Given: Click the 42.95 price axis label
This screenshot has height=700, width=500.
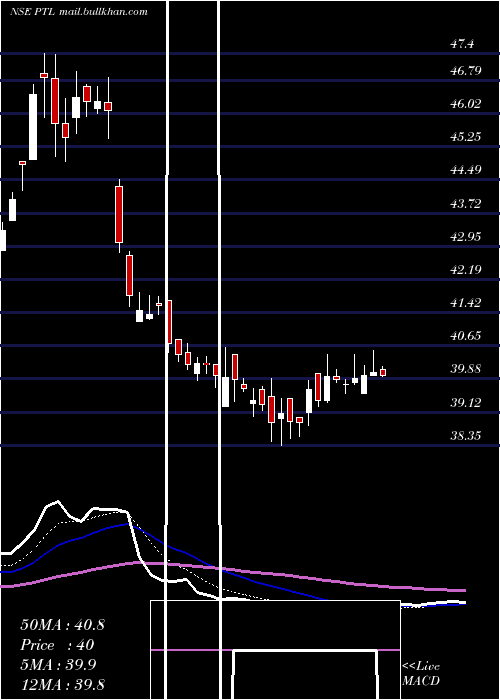Looking at the screenshot, I should [466, 236].
